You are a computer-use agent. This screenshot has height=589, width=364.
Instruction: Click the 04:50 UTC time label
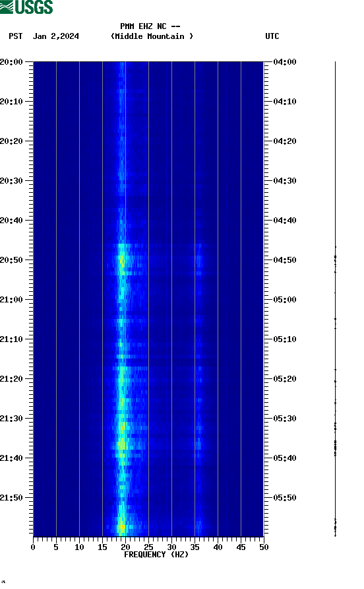[285, 260]
